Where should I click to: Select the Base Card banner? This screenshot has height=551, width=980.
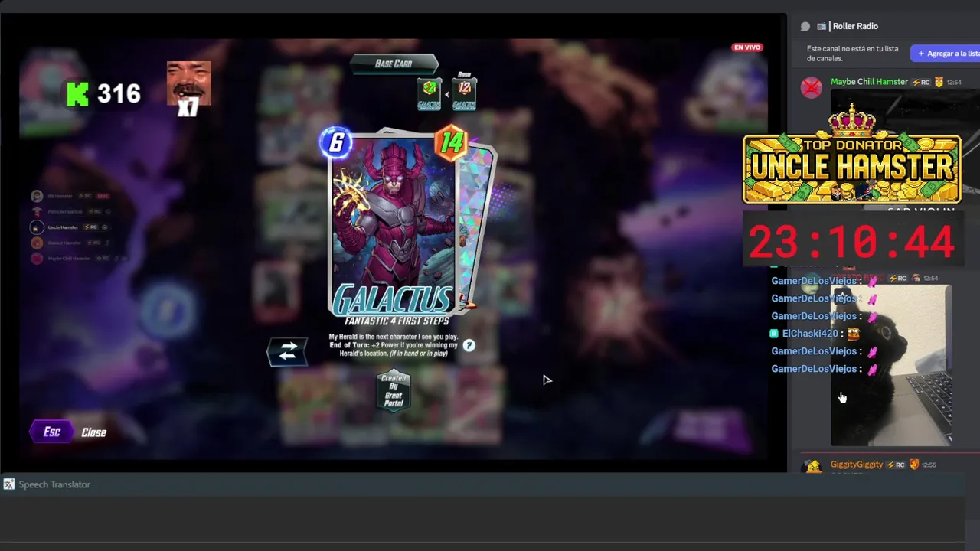(394, 64)
